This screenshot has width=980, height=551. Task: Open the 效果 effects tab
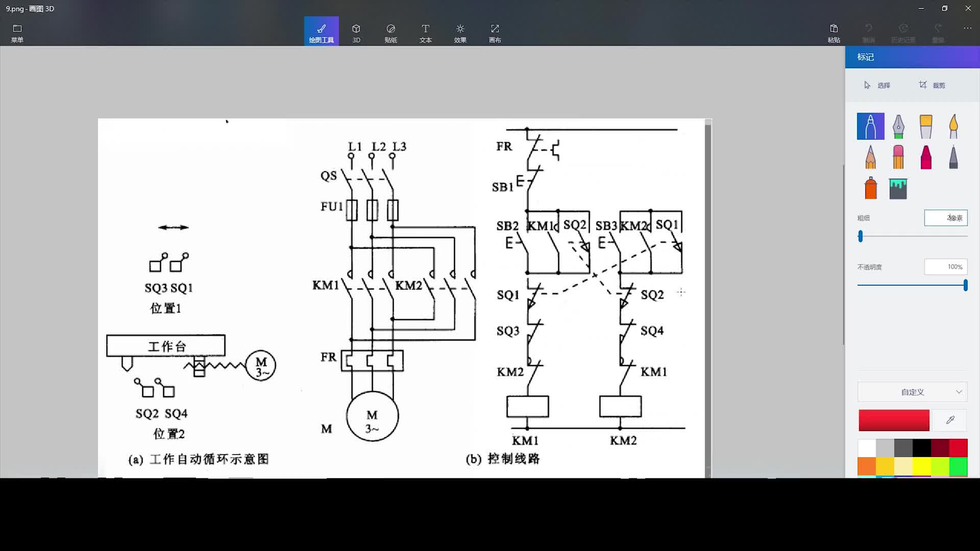pyautogui.click(x=460, y=32)
